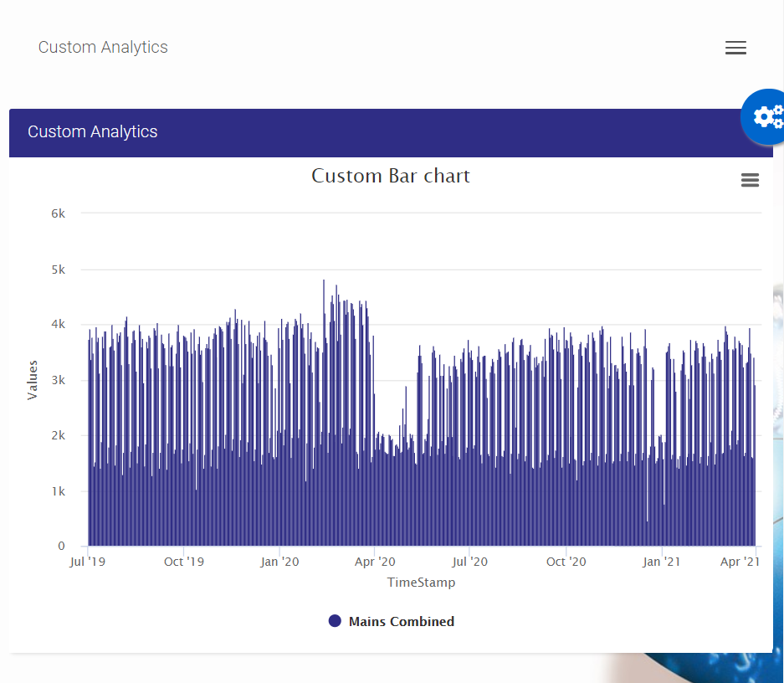The image size is (784, 683).
Task: Click the Values y-axis title
Action: [33, 380]
